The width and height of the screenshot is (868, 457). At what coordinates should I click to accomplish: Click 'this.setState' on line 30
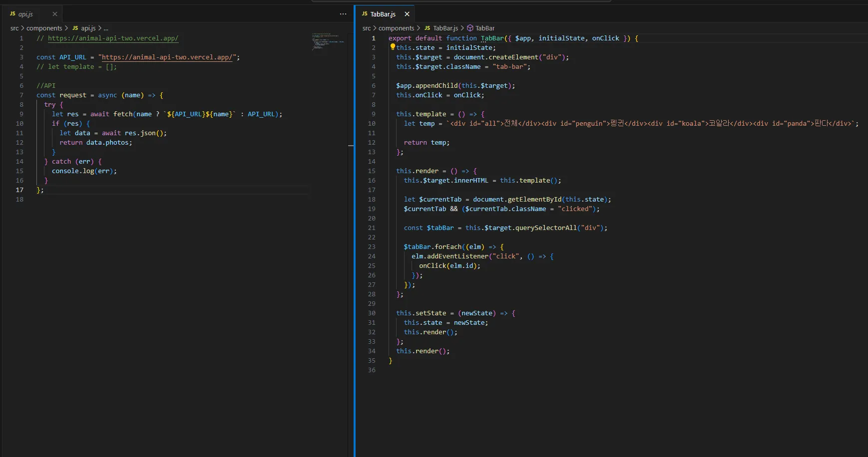pos(421,313)
